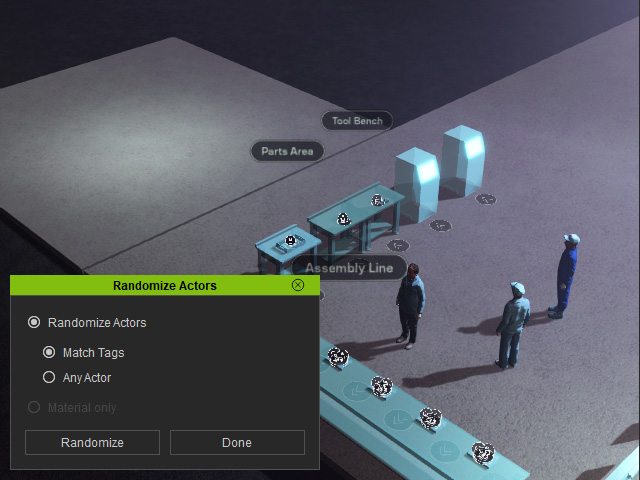Select the actor in bright blue overalls
640x480 pixels.
pyautogui.click(x=565, y=276)
